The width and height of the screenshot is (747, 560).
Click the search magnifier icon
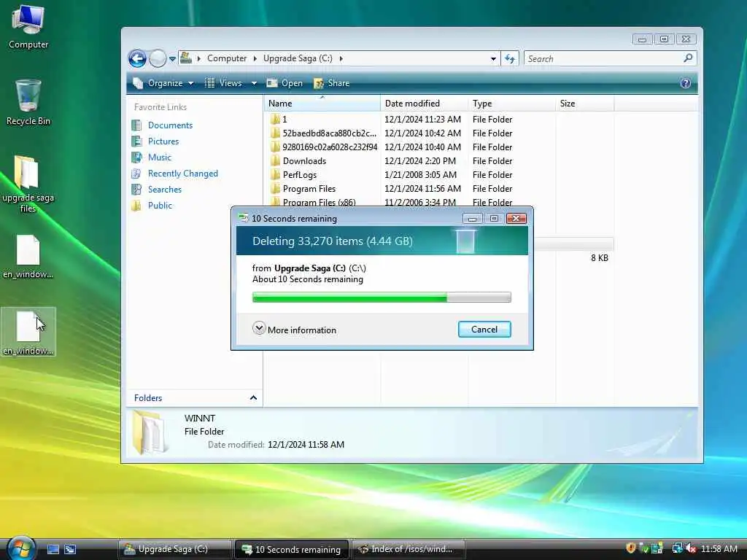[687, 58]
